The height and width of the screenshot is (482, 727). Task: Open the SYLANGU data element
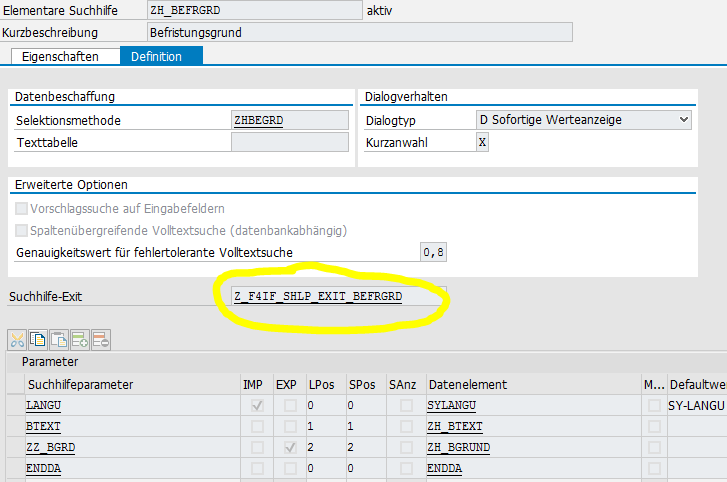point(453,405)
